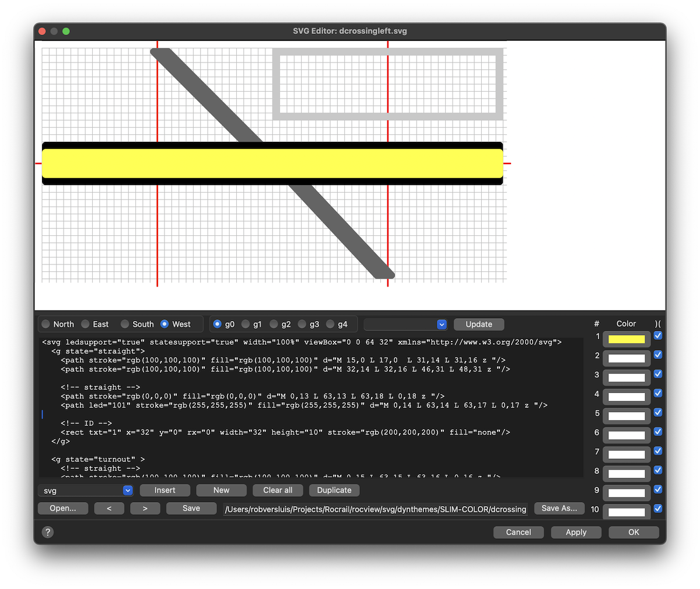This screenshot has width=700, height=589.
Task: Toggle the checkbox next to color 5
Action: pos(658,413)
